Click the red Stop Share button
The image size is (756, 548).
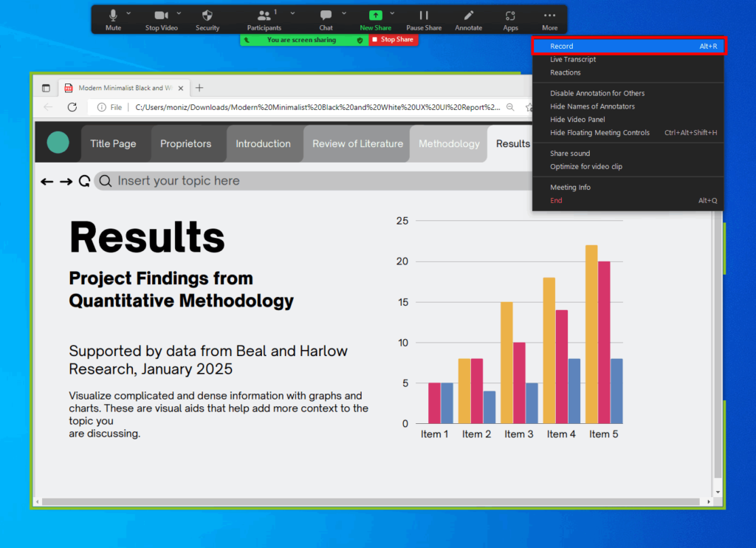[x=394, y=40]
